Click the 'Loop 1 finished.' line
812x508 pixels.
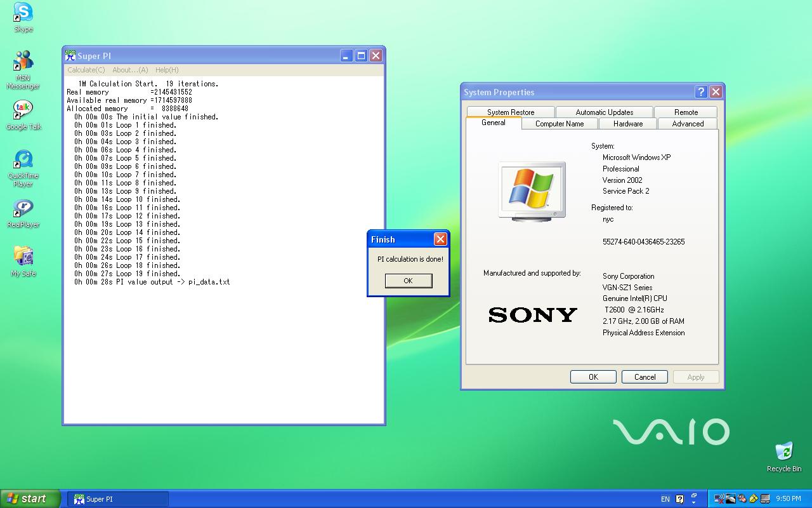(x=125, y=125)
